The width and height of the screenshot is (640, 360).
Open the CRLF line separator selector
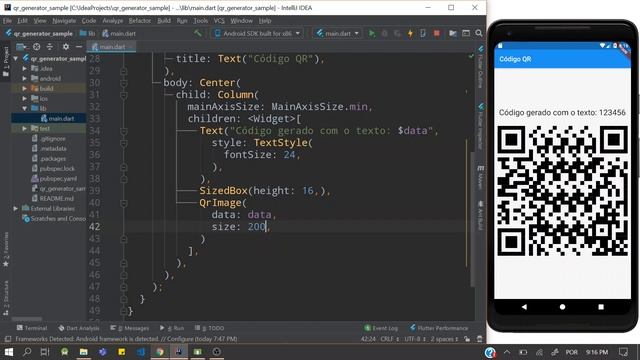click(390, 339)
